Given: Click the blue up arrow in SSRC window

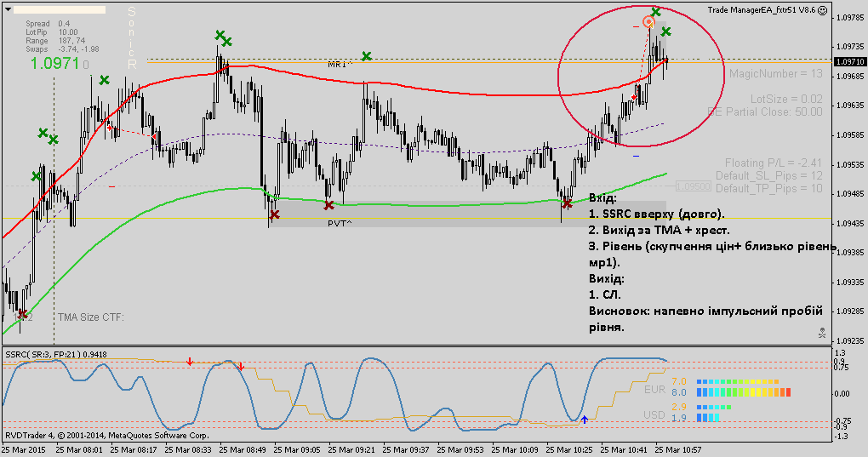Looking at the screenshot, I should (584, 420).
